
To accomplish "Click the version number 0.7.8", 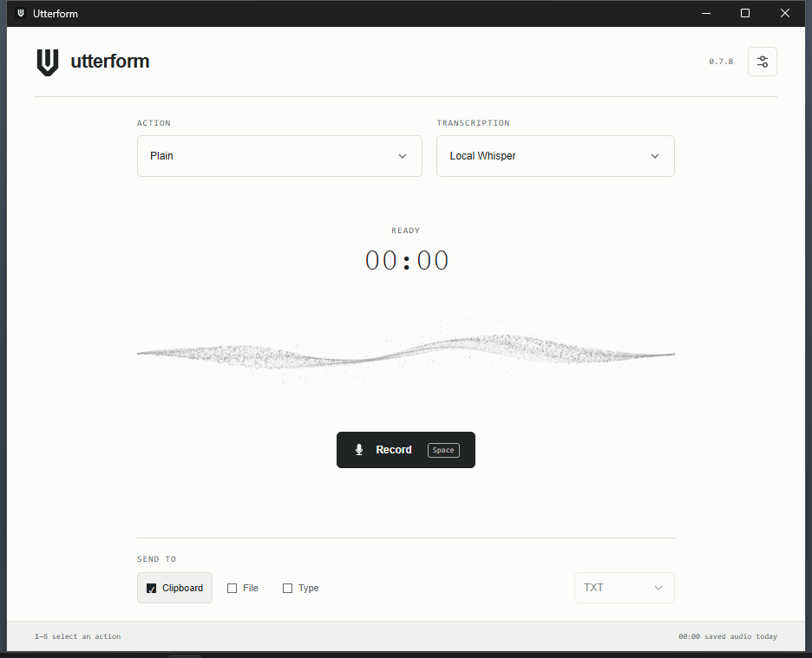I will [x=721, y=62].
